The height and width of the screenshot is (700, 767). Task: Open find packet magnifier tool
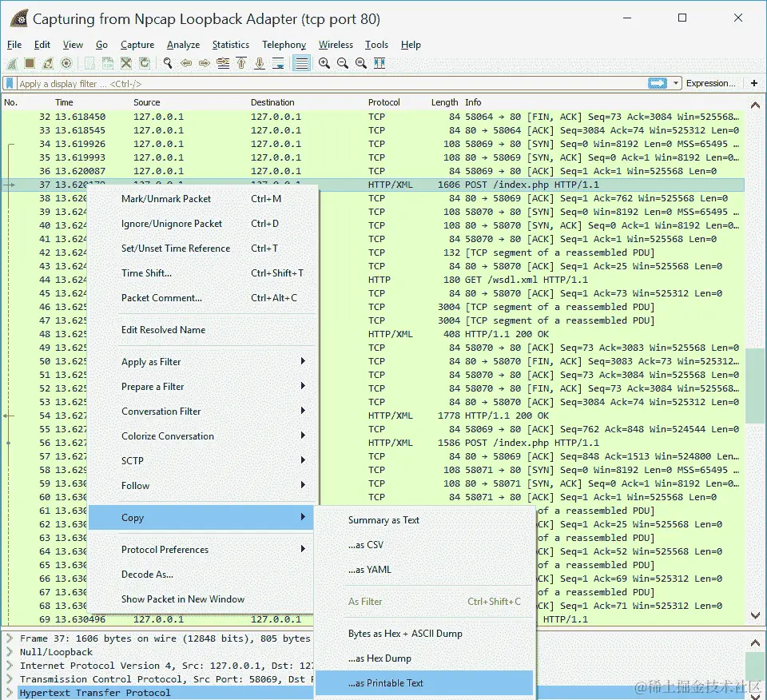[x=168, y=63]
